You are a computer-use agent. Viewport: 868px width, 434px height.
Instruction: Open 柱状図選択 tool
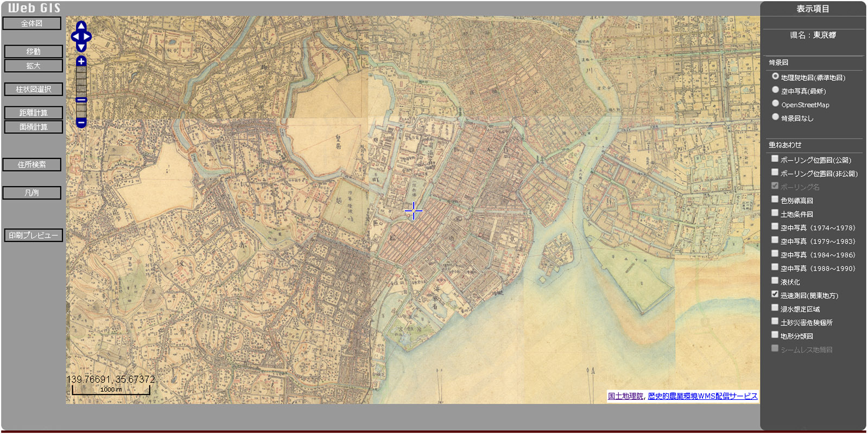pyautogui.click(x=34, y=90)
